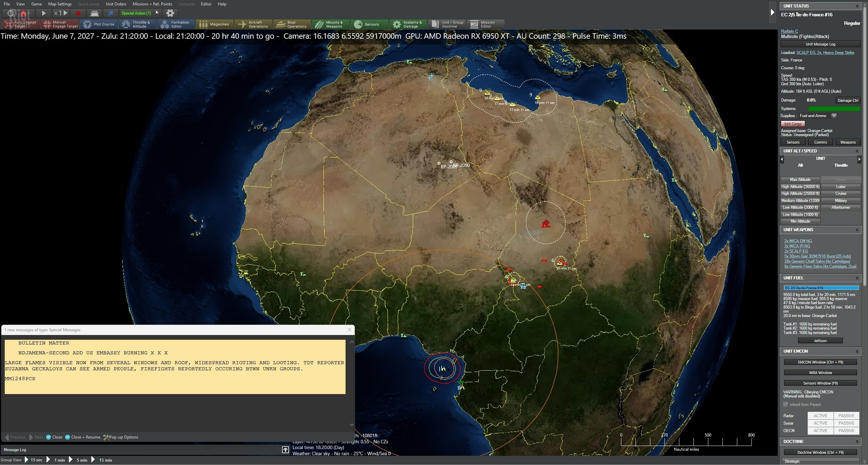Open the Systems & Damage panel
Image resolution: width=868 pixels, height=465 pixels.
(408, 24)
